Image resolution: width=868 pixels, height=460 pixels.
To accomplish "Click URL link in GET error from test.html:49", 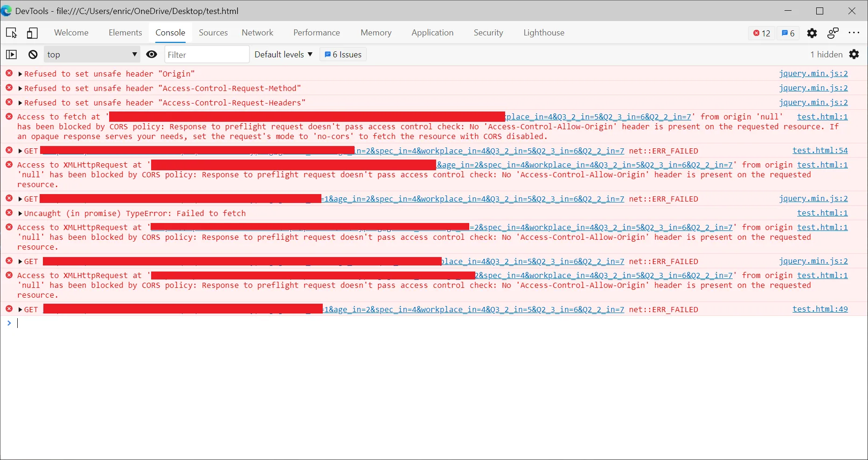I will [473, 310].
